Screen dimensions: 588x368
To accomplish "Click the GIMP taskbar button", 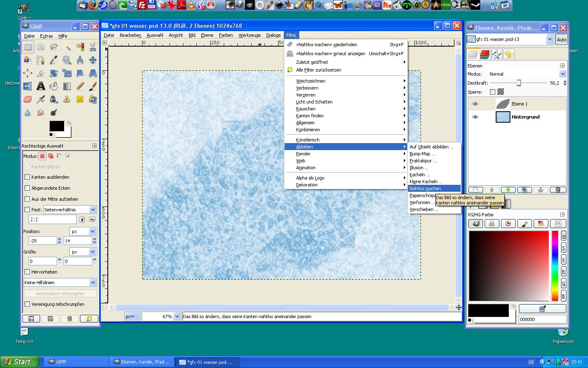I will [x=76, y=362].
